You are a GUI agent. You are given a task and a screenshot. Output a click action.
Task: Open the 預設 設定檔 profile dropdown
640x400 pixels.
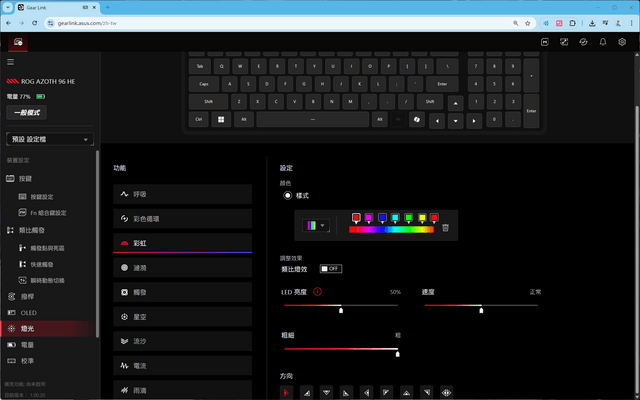pos(50,139)
